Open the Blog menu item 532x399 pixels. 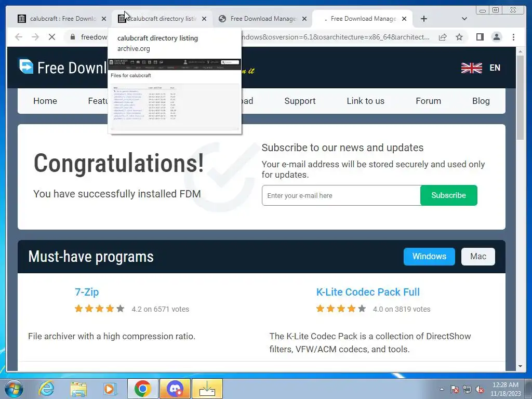click(x=481, y=101)
